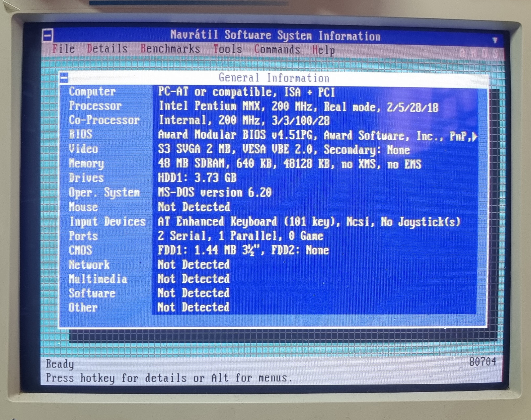Select the Software row label
This screenshot has width=531, height=420.
click(92, 293)
